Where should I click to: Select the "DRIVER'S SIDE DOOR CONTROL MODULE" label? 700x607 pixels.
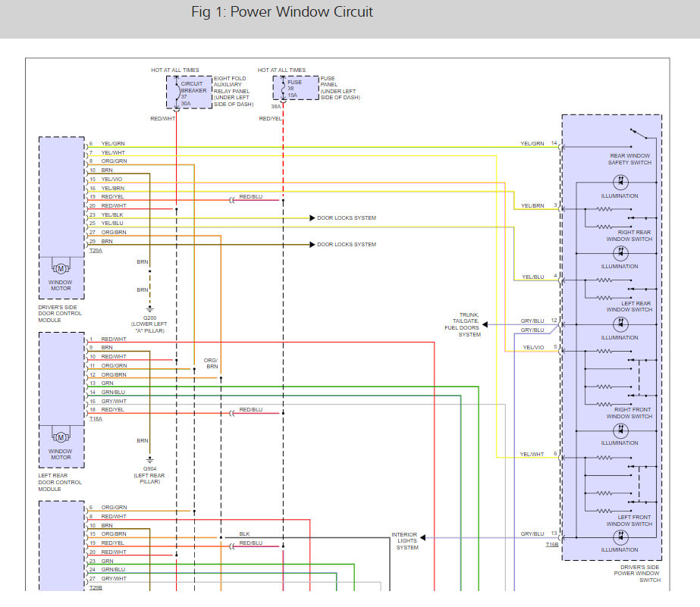pyautogui.click(x=60, y=314)
